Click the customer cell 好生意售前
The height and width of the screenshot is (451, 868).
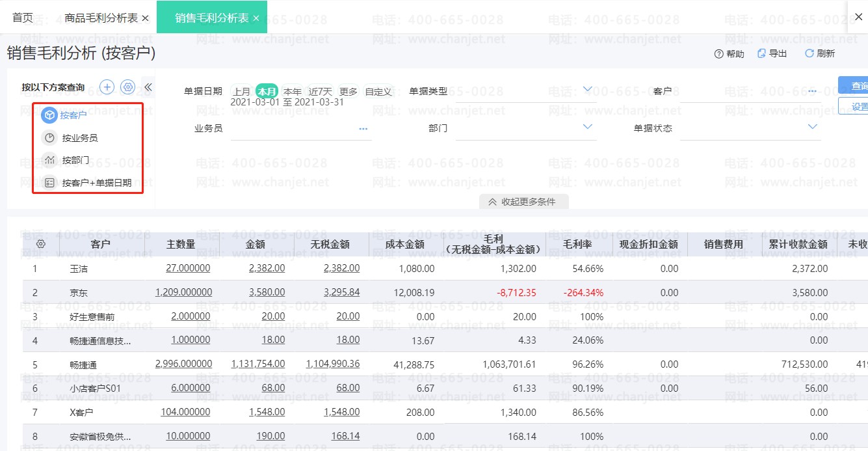coord(92,317)
